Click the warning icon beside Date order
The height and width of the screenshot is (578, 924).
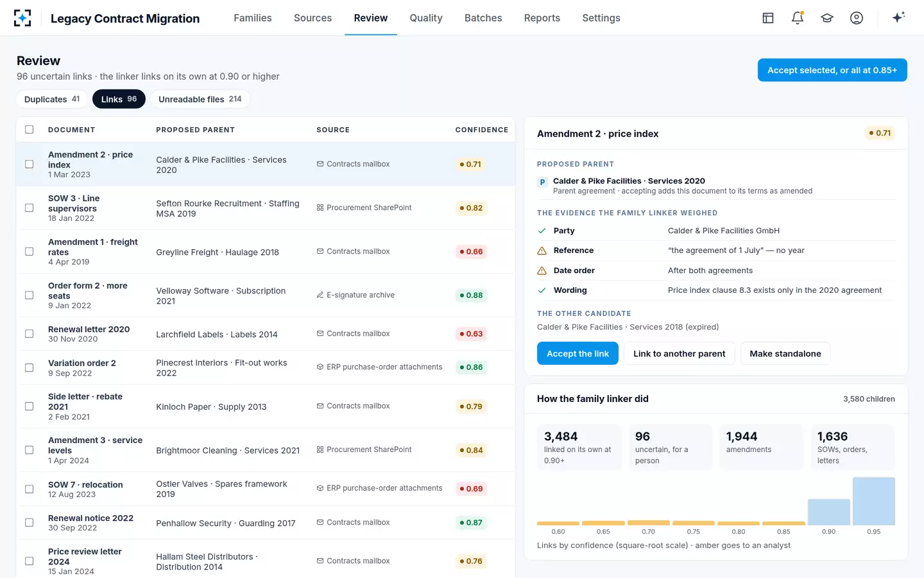[x=542, y=270]
